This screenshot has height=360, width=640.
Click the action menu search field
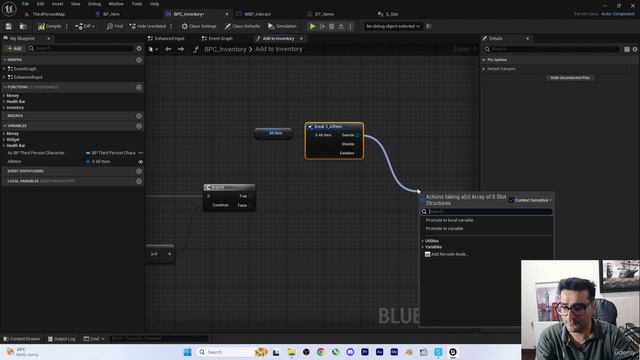(x=487, y=211)
